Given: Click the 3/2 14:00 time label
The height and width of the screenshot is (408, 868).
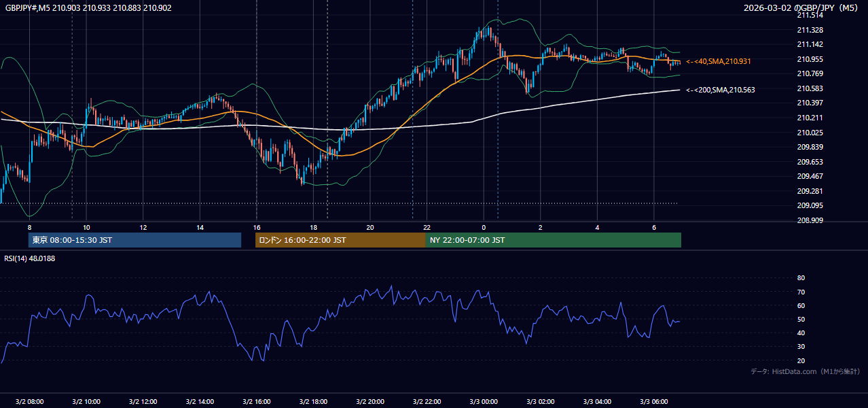Looking at the screenshot, I should click(x=200, y=402).
